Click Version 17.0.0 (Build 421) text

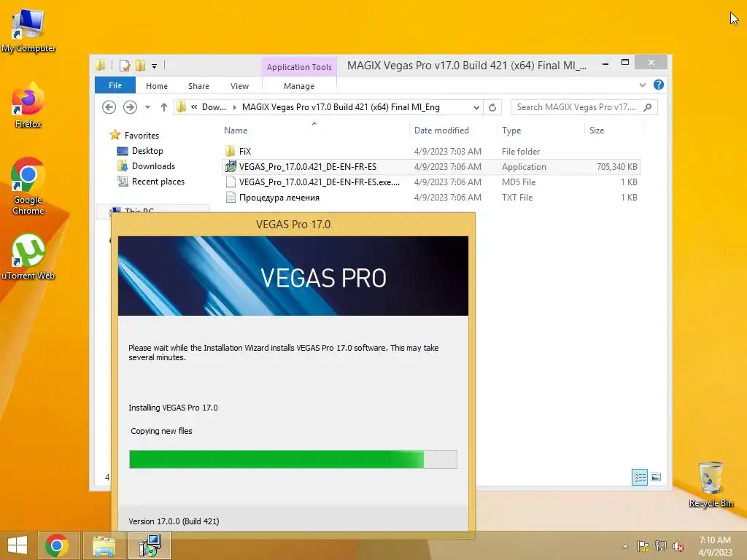tap(174, 521)
